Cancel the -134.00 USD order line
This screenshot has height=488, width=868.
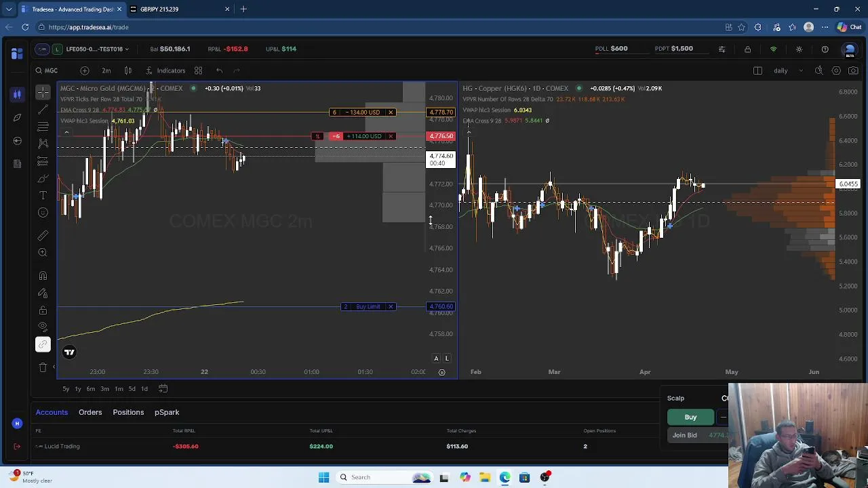[x=391, y=113]
